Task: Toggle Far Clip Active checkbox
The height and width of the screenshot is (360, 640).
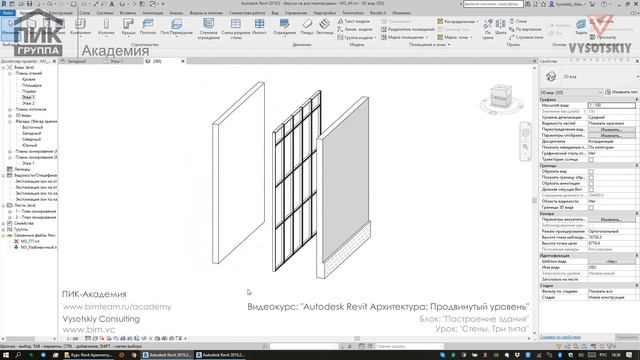Action: pyautogui.click(x=591, y=189)
